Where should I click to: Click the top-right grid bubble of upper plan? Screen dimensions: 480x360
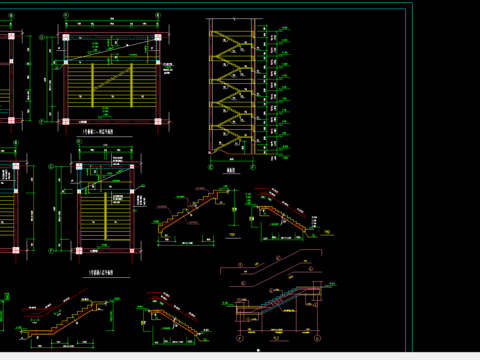click(158, 15)
